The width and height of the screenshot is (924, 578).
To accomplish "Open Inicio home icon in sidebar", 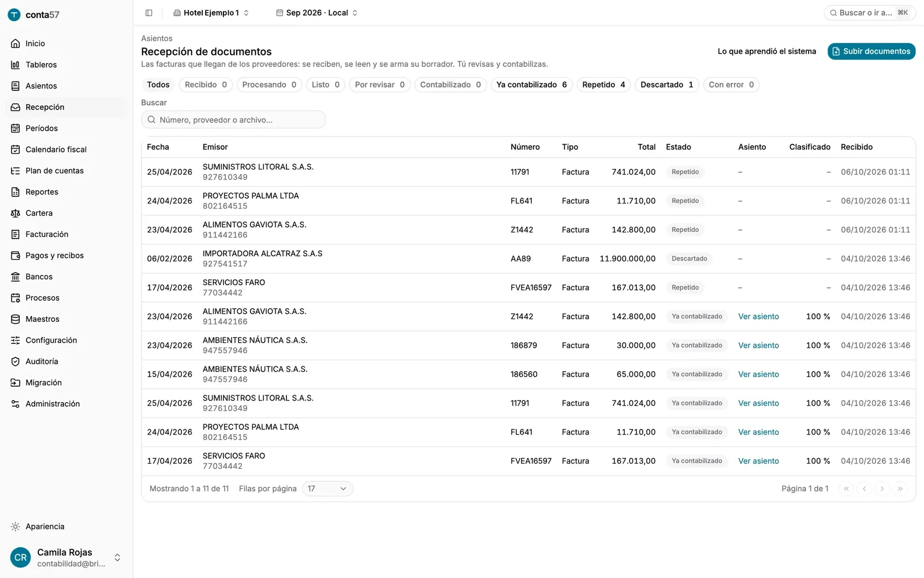I will click(16, 43).
